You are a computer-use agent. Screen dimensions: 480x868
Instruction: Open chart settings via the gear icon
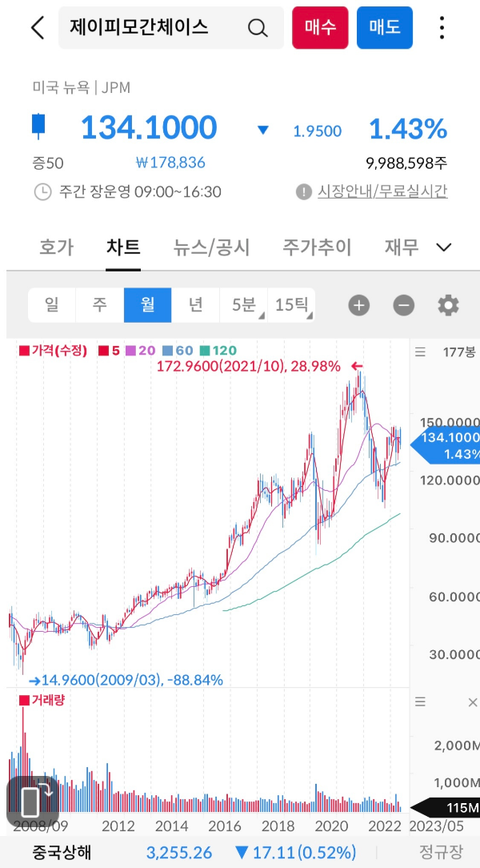[x=449, y=305]
